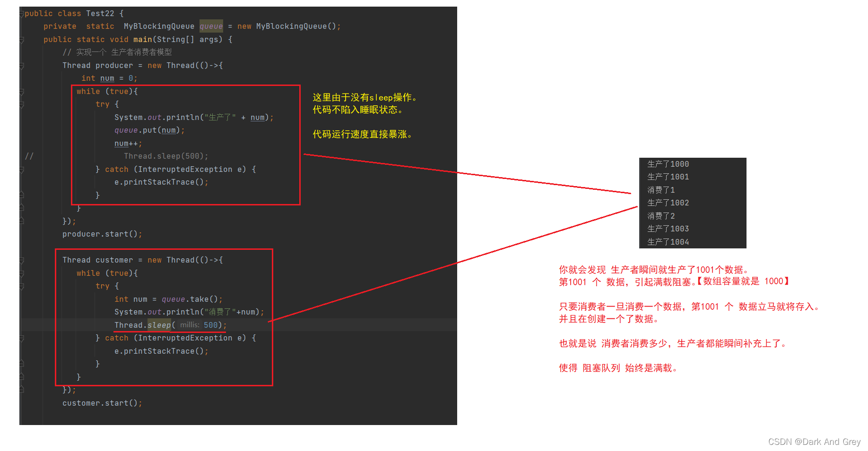This screenshot has height=451, width=868.
Task: Collapse the customer 'catch' block fold marker
Action: tap(22, 339)
